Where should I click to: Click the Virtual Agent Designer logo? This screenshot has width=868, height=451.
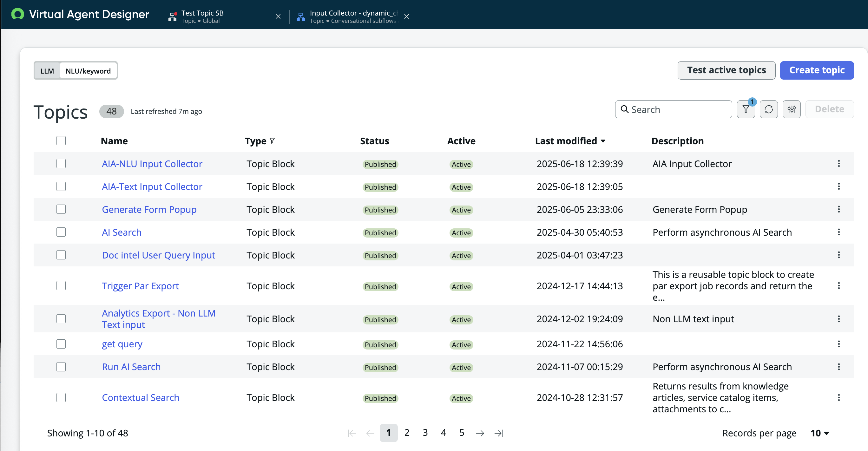[x=17, y=14]
